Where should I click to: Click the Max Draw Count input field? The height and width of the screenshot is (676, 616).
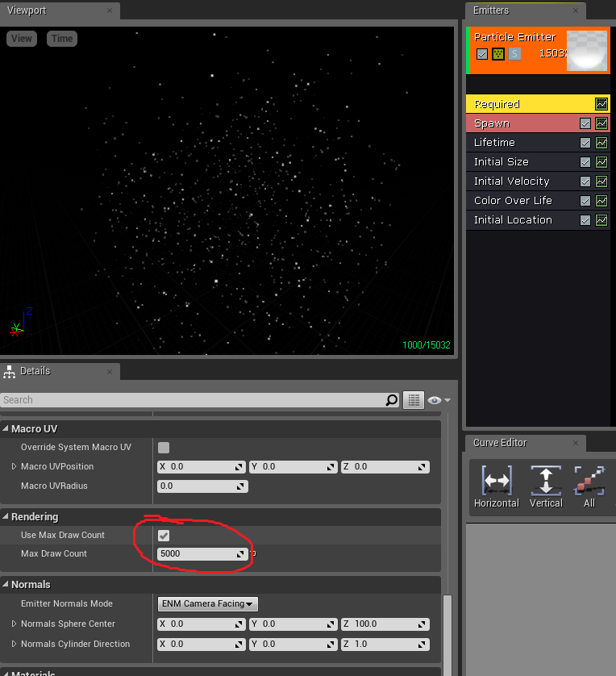pyautogui.click(x=195, y=554)
